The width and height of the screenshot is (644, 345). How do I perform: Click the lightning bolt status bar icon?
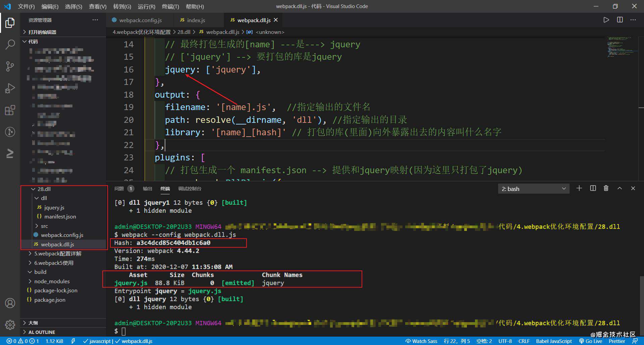coord(73,341)
